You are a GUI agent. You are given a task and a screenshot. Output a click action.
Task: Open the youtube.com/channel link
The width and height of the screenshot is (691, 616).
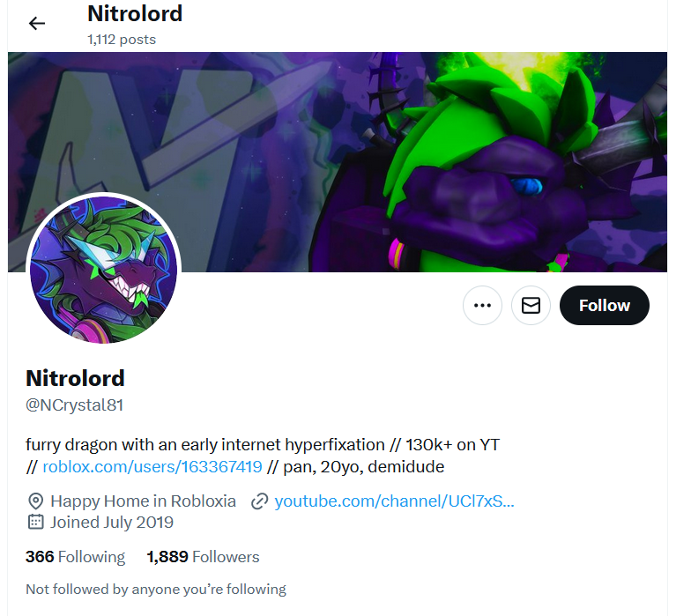click(394, 501)
